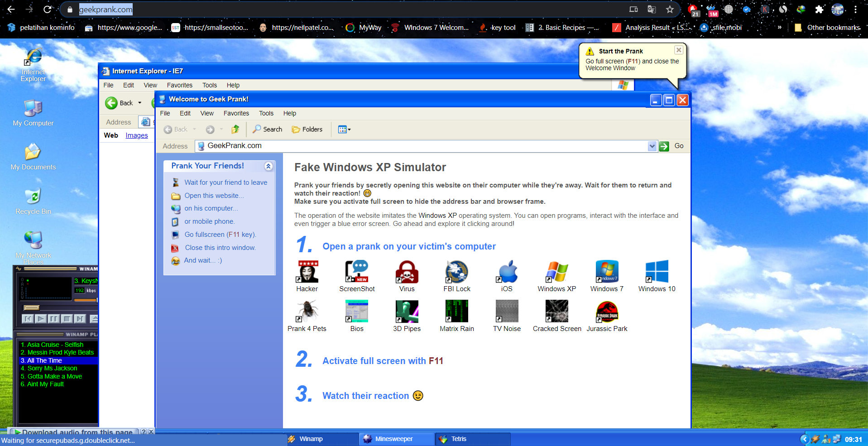Open the Windows 7 prank icon
Image resolution: width=868 pixels, height=446 pixels.
pyautogui.click(x=607, y=276)
